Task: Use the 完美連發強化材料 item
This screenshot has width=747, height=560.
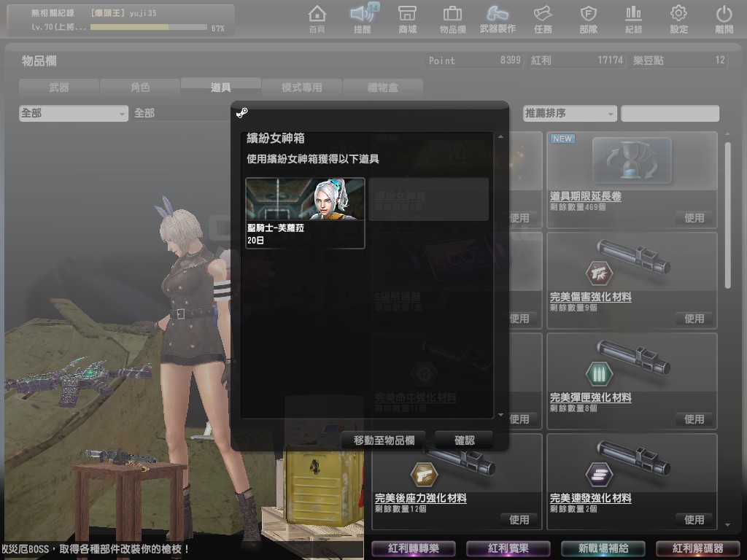Action: pyautogui.click(x=694, y=519)
